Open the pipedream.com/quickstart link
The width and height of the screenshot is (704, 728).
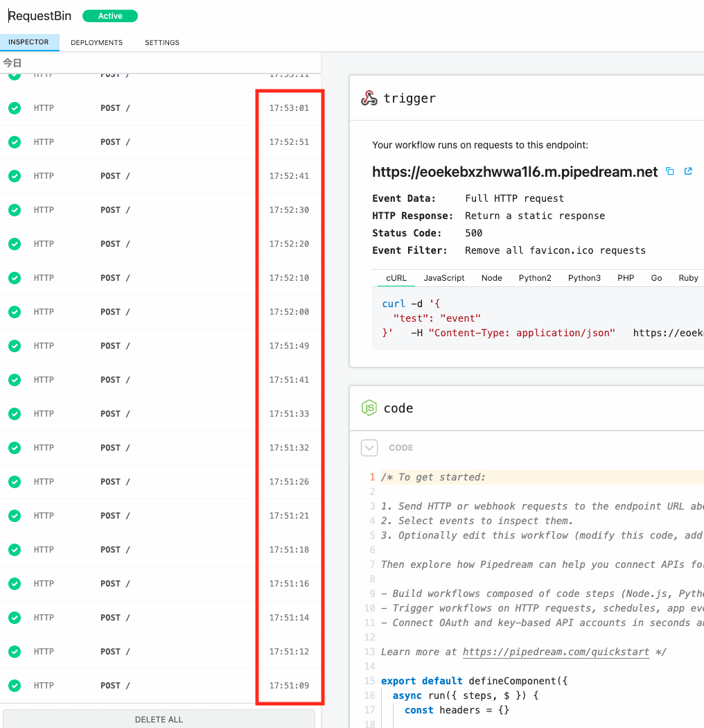556,652
